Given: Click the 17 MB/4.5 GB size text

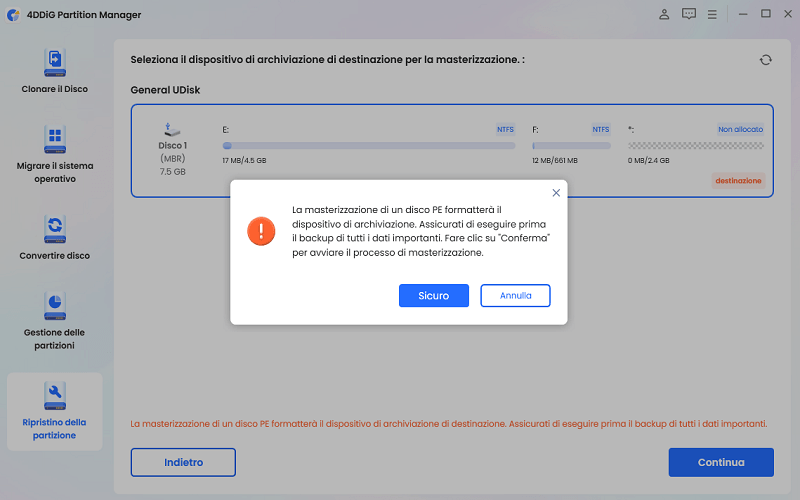Looking at the screenshot, I should (244, 160).
